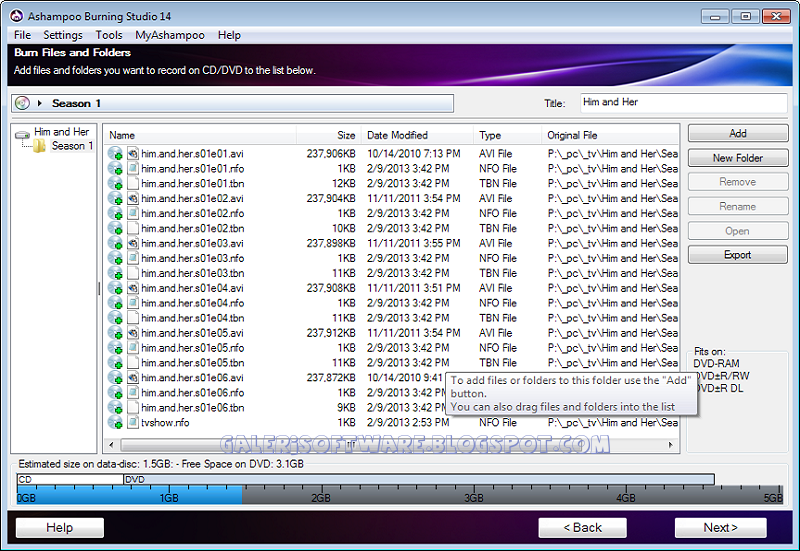The width and height of the screenshot is (800, 551).
Task: Click the disc-add icon for him.and.her.s01e05.nfo
Action: (115, 348)
